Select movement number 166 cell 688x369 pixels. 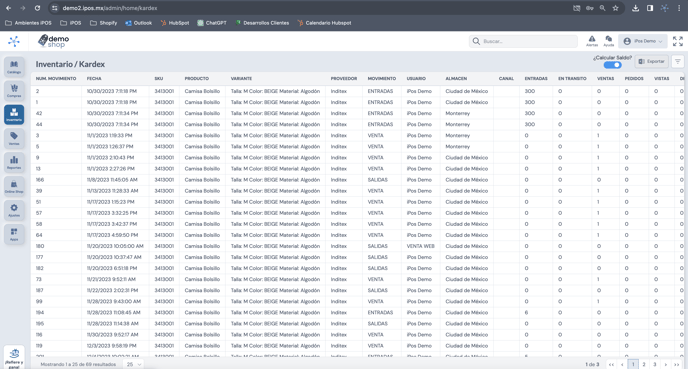(x=40, y=180)
